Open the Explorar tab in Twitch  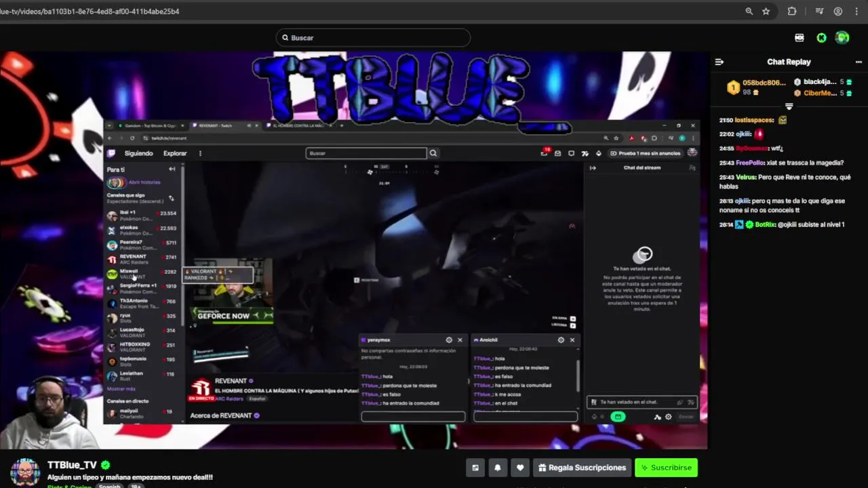click(175, 153)
